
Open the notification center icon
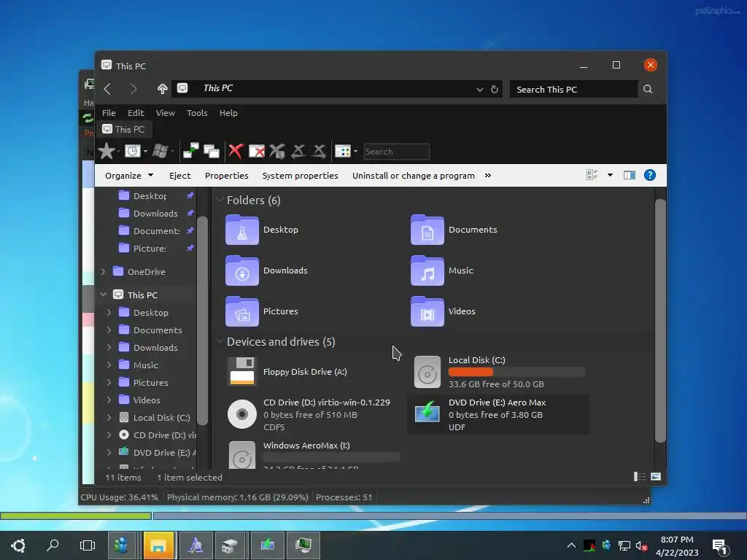click(x=719, y=546)
